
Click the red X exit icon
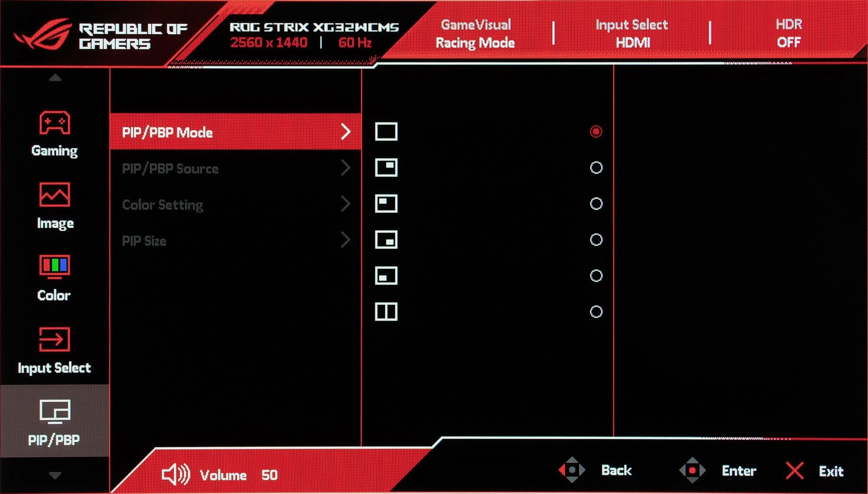click(x=794, y=471)
